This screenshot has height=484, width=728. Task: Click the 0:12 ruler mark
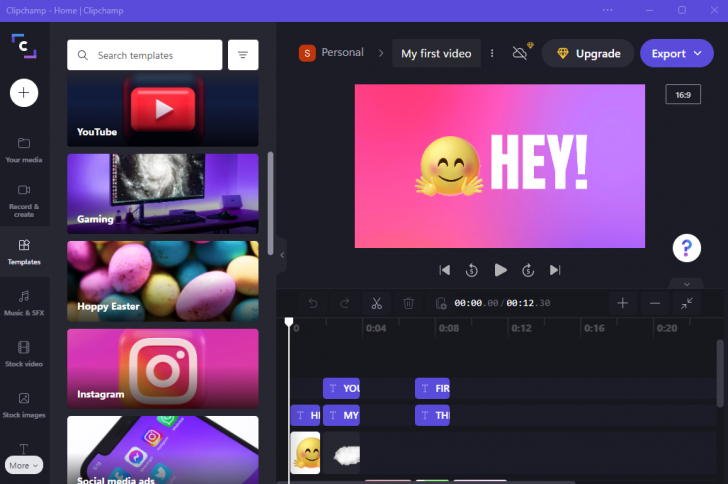pyautogui.click(x=521, y=328)
